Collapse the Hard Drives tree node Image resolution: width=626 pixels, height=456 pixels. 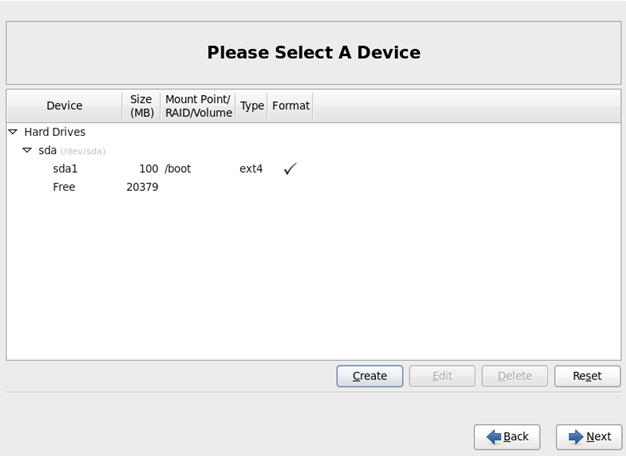[13, 132]
